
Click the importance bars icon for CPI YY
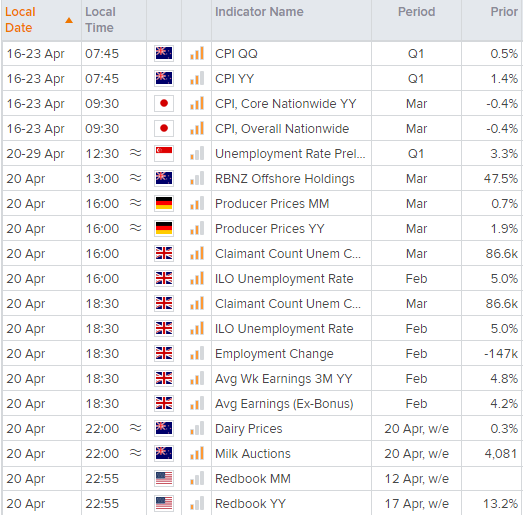[x=197, y=78]
